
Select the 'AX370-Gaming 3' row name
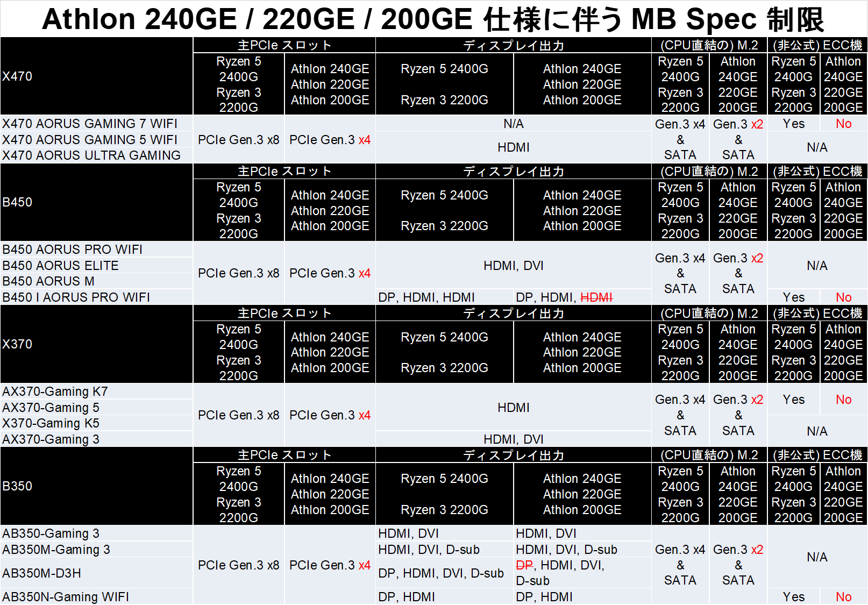51,439
